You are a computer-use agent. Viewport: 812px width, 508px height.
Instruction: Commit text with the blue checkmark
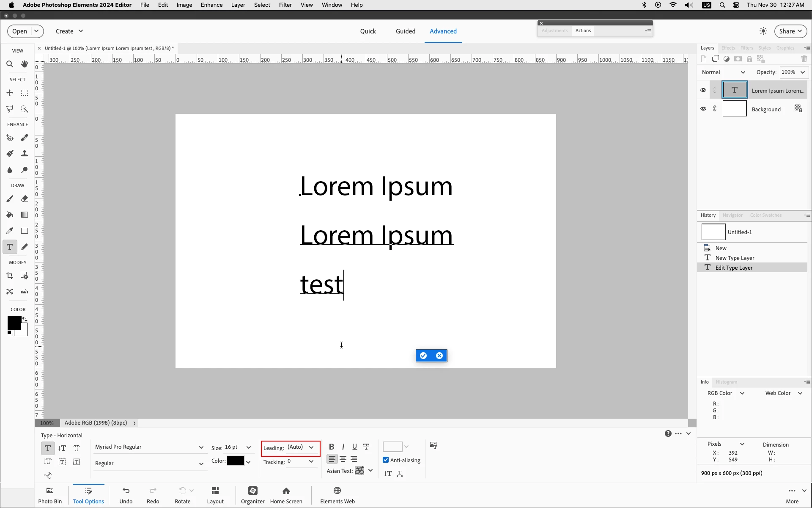(423, 356)
